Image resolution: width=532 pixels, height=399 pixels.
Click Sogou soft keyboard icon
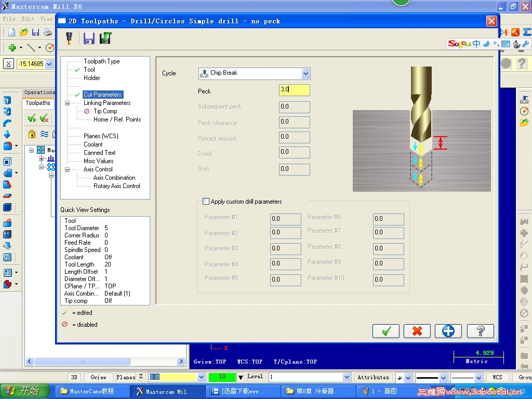point(506,44)
